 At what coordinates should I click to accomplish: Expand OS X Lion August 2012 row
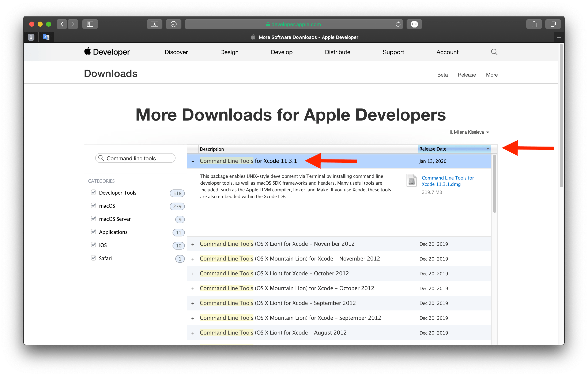pyautogui.click(x=193, y=333)
